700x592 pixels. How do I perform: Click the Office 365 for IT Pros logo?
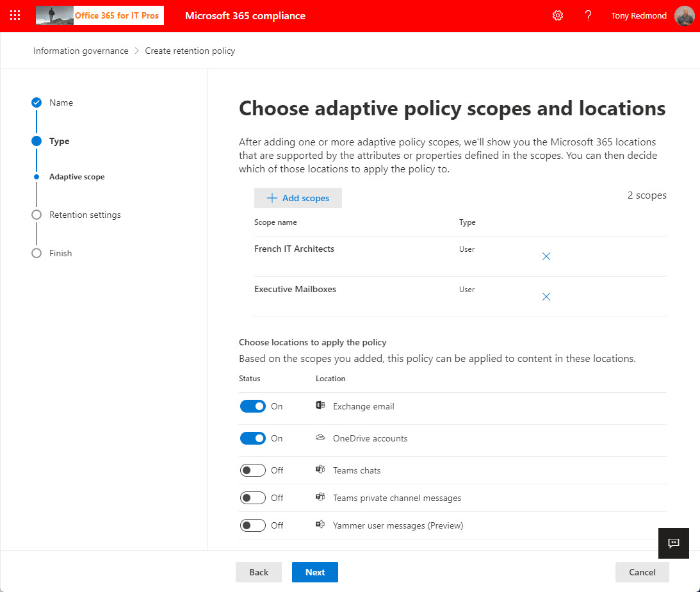coord(99,15)
